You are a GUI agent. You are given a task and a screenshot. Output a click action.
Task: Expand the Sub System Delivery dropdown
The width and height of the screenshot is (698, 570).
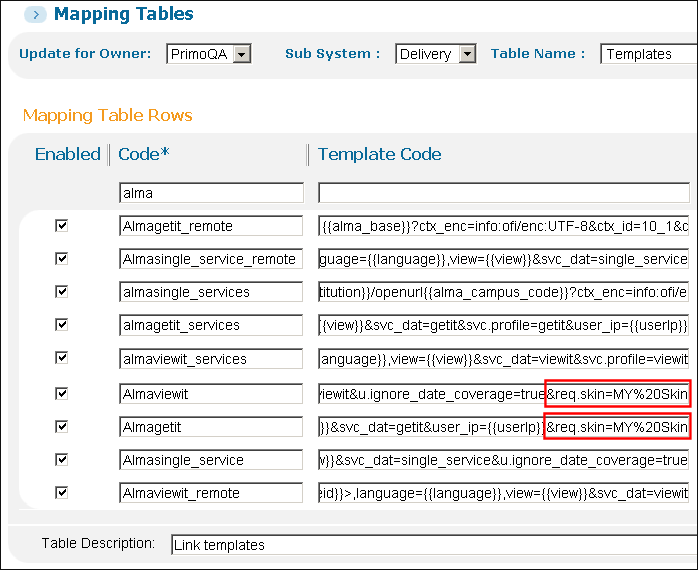tap(467, 54)
